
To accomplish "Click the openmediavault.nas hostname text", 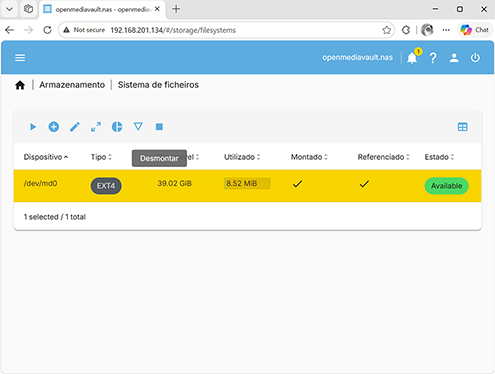I will point(357,58).
